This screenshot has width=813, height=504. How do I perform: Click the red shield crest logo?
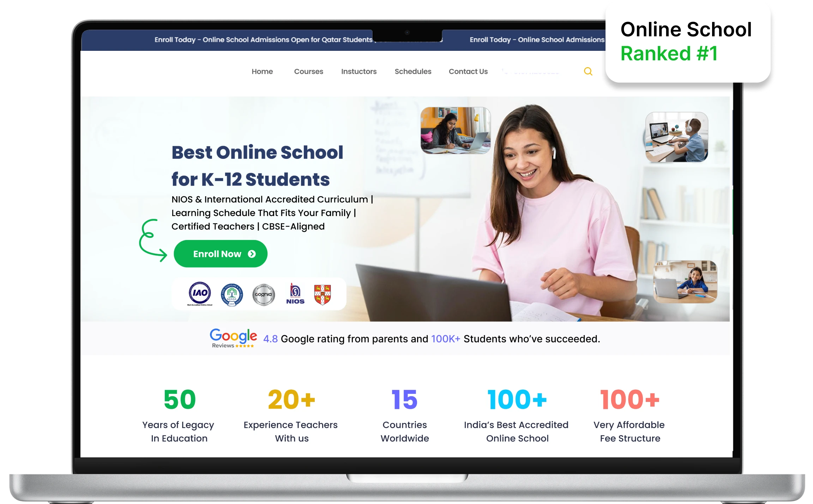point(323,294)
